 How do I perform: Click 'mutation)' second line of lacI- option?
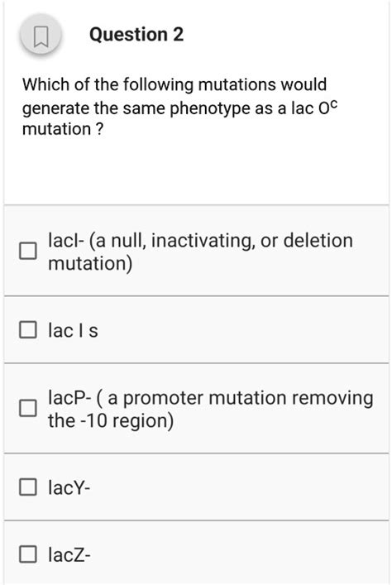[x=90, y=264]
